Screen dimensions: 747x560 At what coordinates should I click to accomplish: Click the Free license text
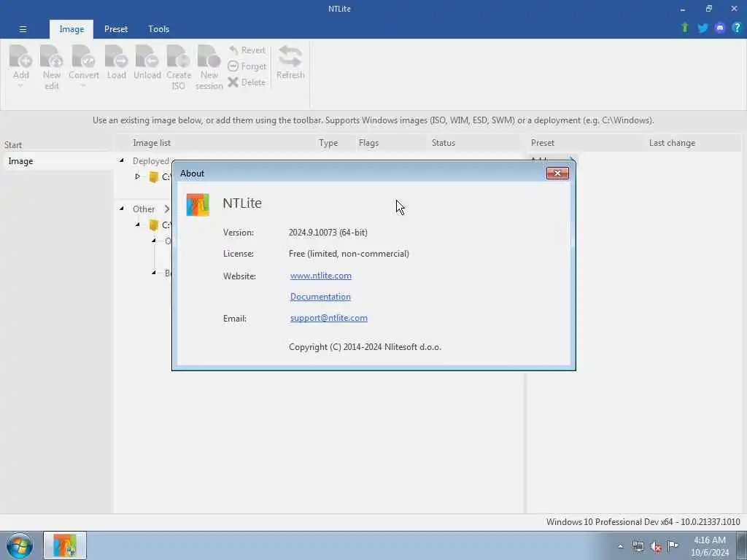[349, 254]
